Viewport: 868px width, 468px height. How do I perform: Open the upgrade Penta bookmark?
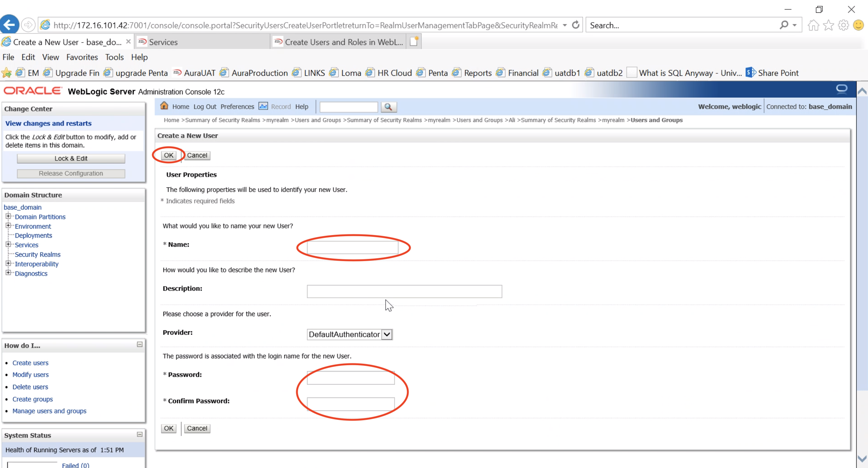pos(135,73)
